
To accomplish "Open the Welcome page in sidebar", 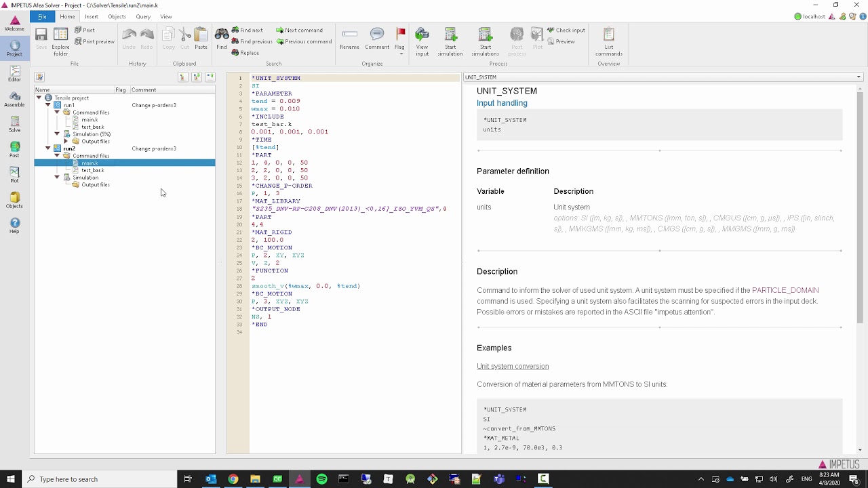I will tap(14, 24).
